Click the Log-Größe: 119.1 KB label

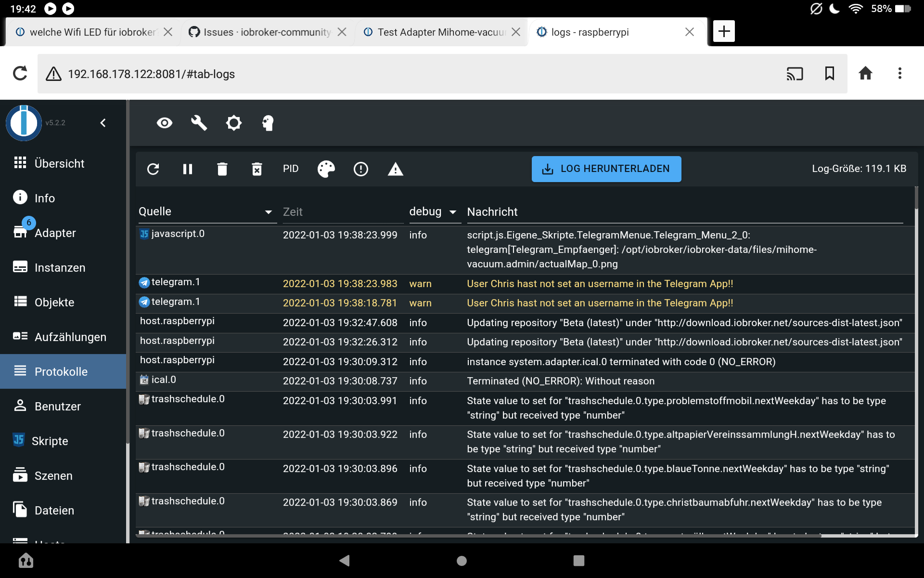tap(859, 169)
